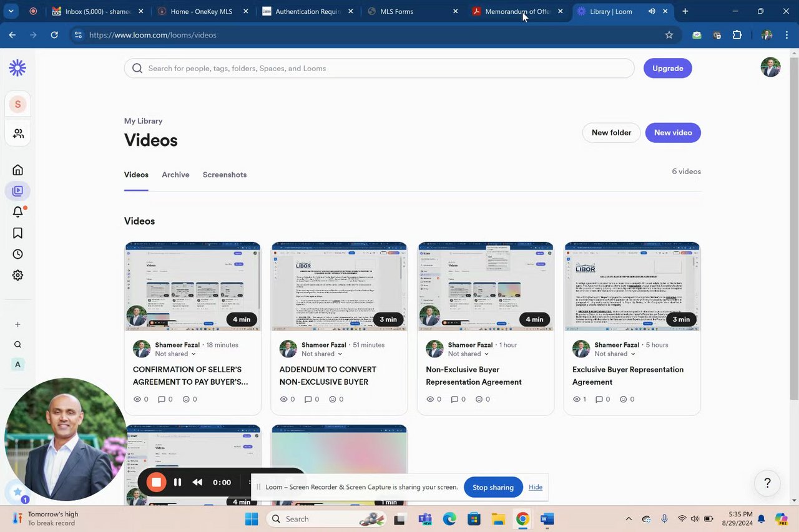View site information icon in address bar
The width and height of the screenshot is (799, 532).
tap(78, 35)
